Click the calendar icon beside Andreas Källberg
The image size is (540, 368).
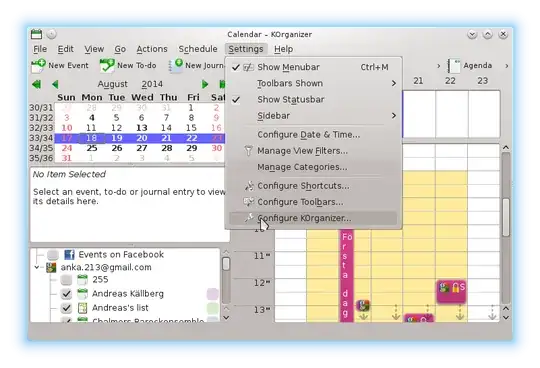(x=82, y=294)
